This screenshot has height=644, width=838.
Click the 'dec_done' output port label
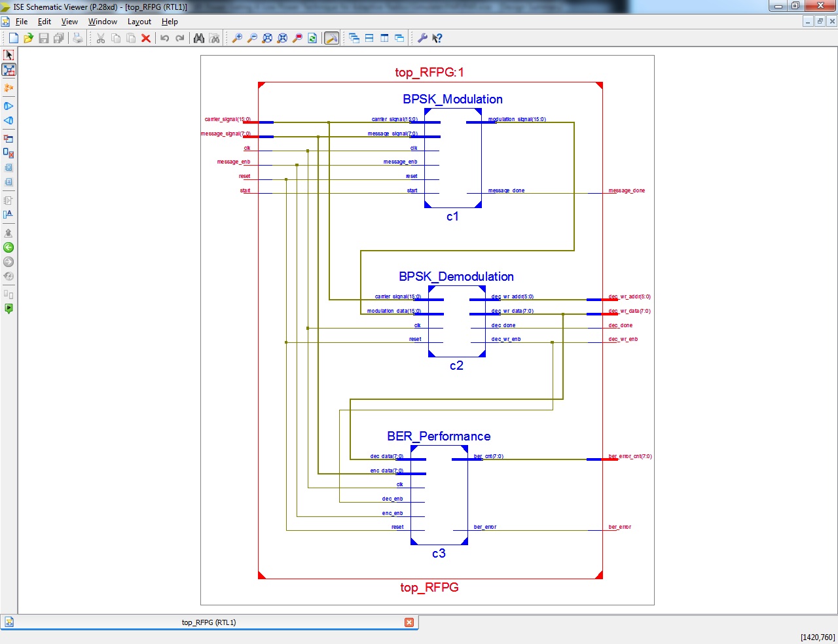click(621, 325)
